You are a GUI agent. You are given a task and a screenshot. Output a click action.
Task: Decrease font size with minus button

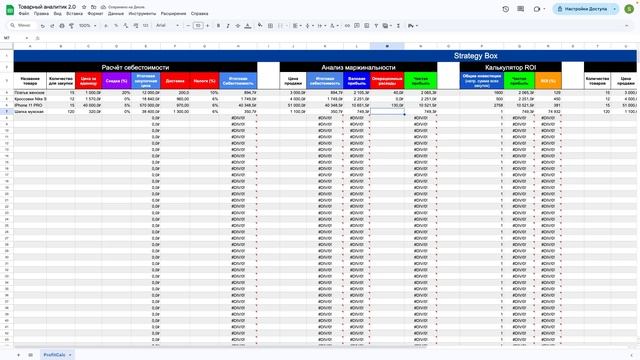(x=188, y=26)
